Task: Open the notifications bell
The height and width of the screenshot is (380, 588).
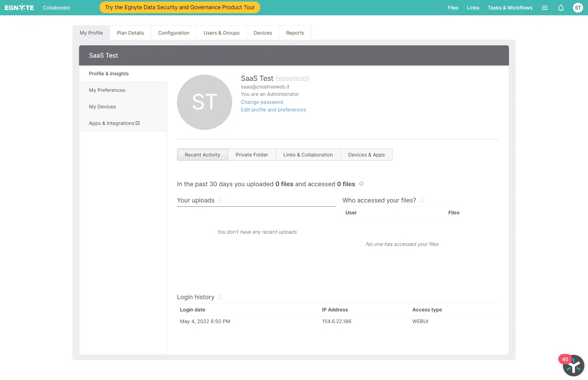Action: (561, 8)
